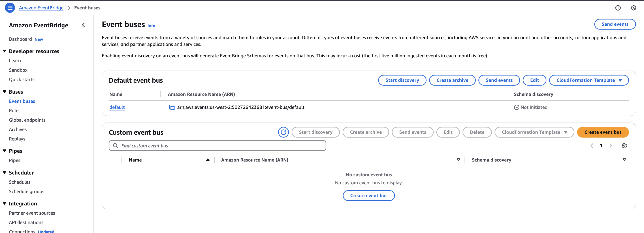Click disabled Edit for custom bus

coord(448,132)
